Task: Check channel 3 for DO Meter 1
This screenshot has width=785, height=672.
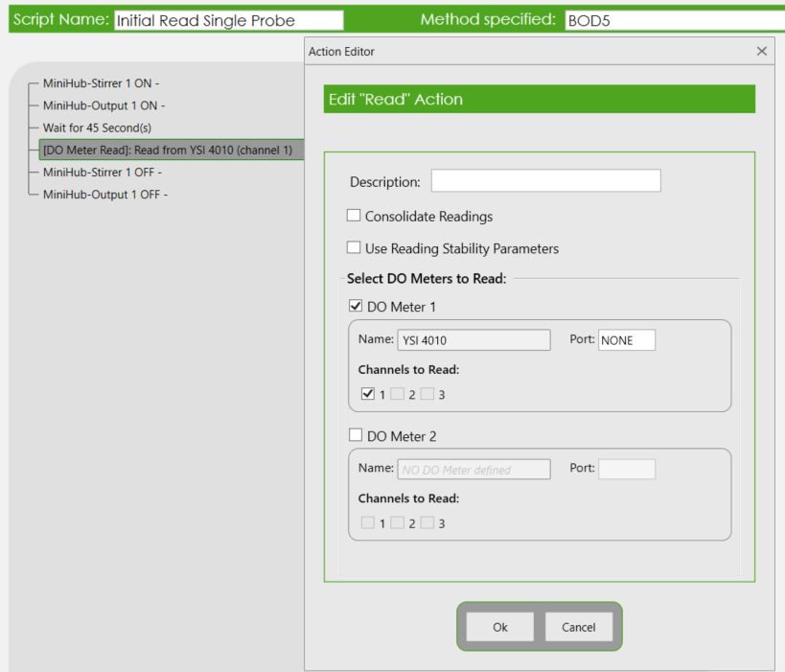Action: [x=427, y=394]
